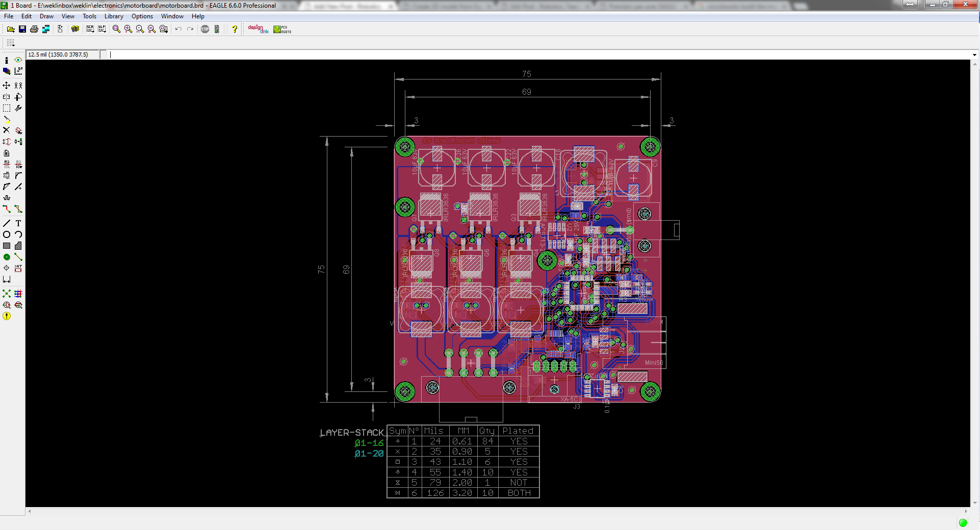Open the Library menu
Screen dimensions: 980x530
click(114, 16)
